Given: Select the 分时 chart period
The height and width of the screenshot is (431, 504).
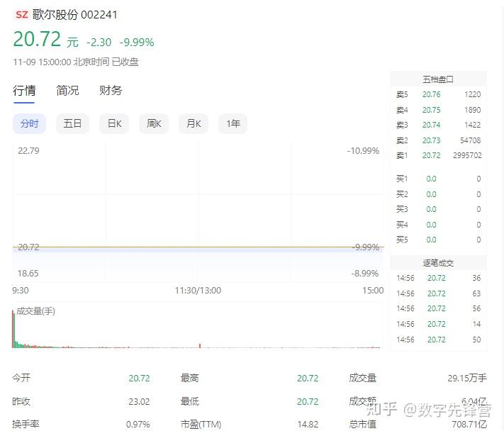Looking at the screenshot, I should [x=29, y=123].
